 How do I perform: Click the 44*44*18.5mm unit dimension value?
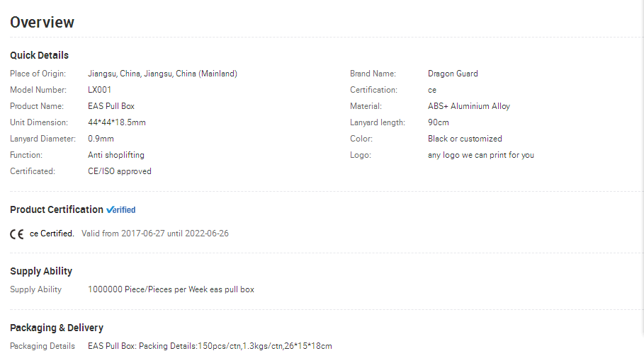pos(117,122)
